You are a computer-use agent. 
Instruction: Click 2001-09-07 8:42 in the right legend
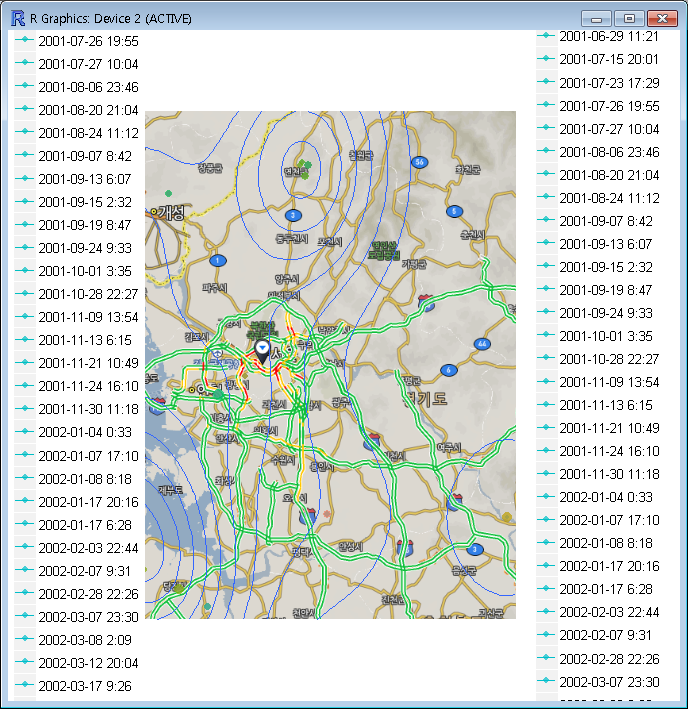point(606,221)
